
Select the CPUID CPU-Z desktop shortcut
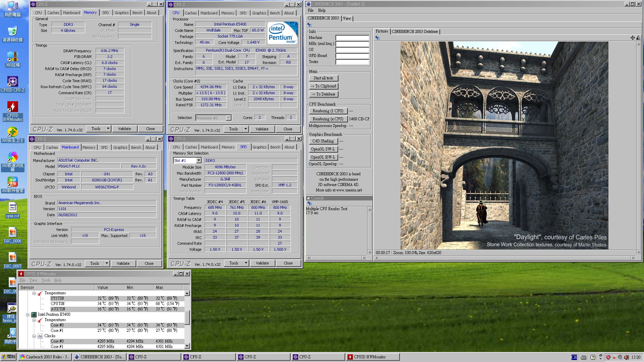click(x=12, y=84)
